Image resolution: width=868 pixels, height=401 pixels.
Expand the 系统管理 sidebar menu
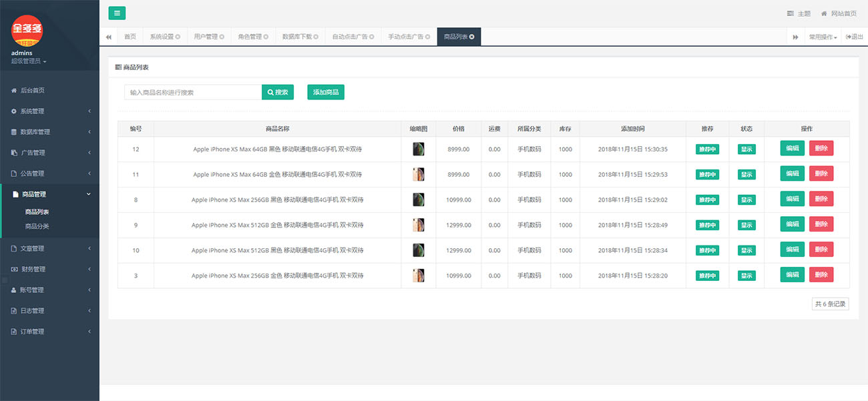click(49, 111)
